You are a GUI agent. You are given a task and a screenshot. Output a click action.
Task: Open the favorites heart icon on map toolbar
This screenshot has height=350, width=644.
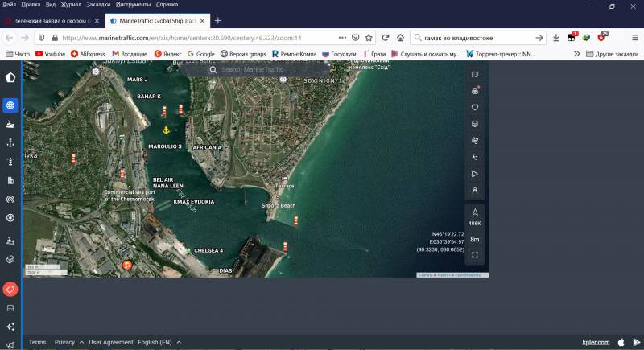point(475,107)
